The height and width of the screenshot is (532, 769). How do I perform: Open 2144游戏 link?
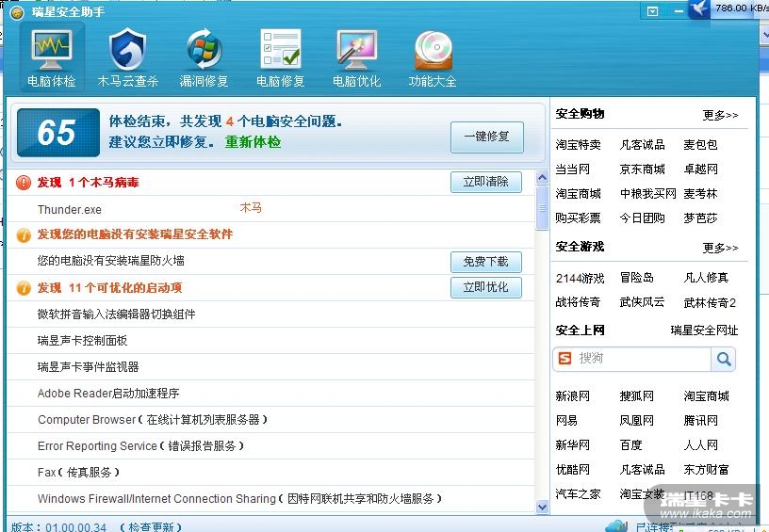point(580,279)
